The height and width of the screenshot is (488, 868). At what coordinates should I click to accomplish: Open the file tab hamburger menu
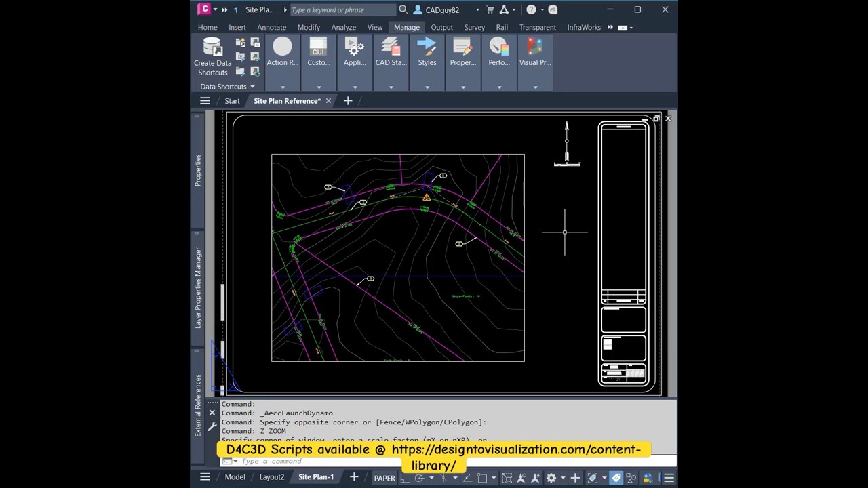(205, 101)
